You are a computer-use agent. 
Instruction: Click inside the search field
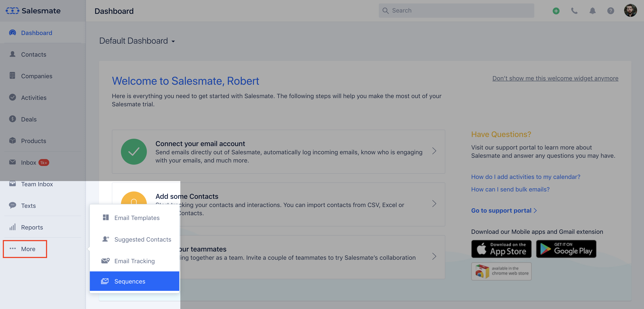[455, 11]
